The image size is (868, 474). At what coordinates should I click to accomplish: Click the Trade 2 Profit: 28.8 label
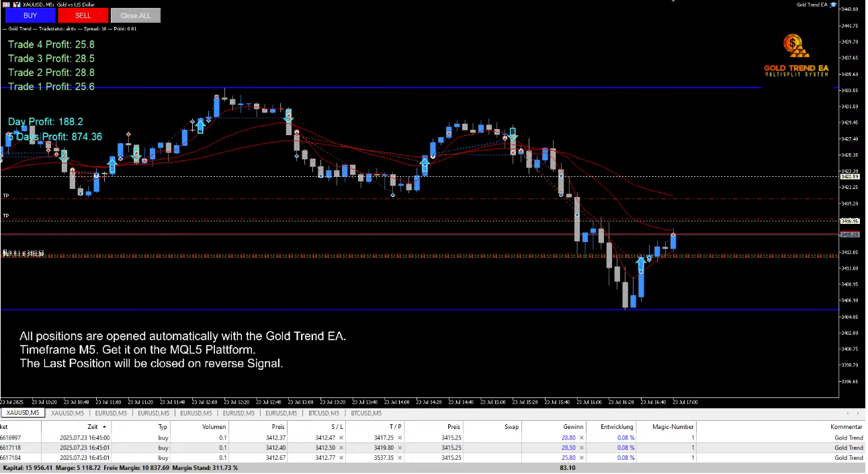51,73
